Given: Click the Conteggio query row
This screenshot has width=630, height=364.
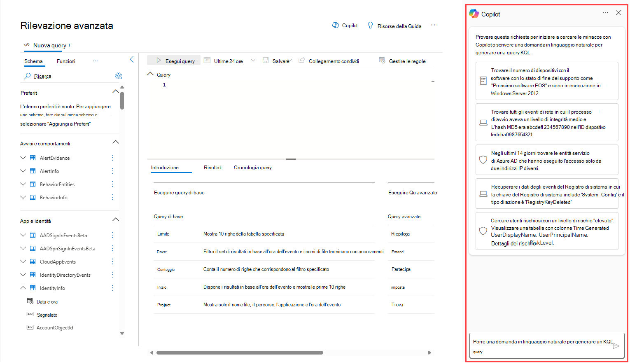Looking at the screenshot, I should (264, 269).
